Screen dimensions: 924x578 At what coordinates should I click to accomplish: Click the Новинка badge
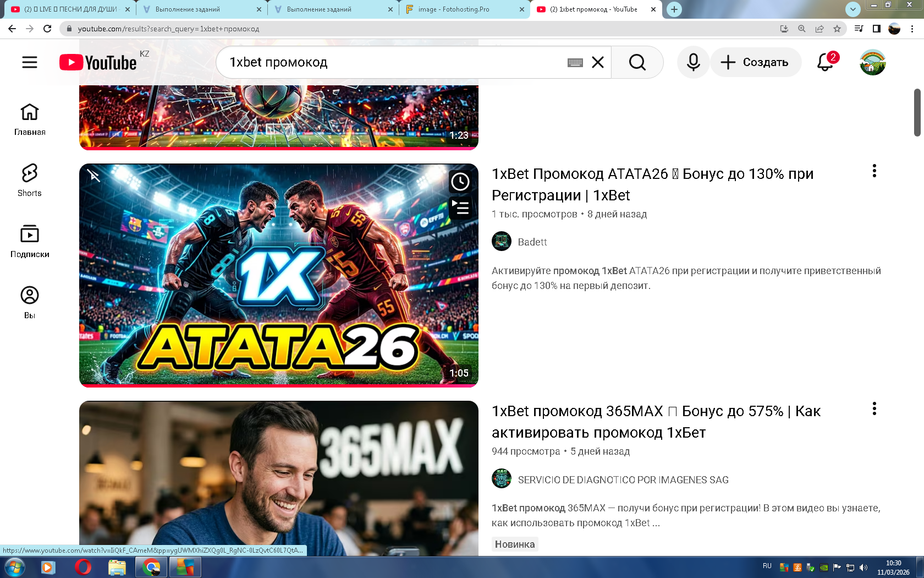click(515, 544)
